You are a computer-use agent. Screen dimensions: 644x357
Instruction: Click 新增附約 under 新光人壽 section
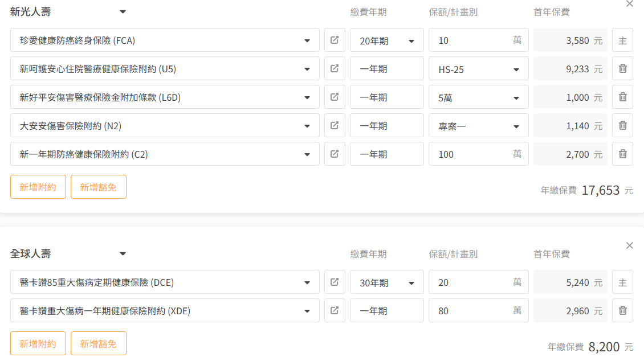38,187
